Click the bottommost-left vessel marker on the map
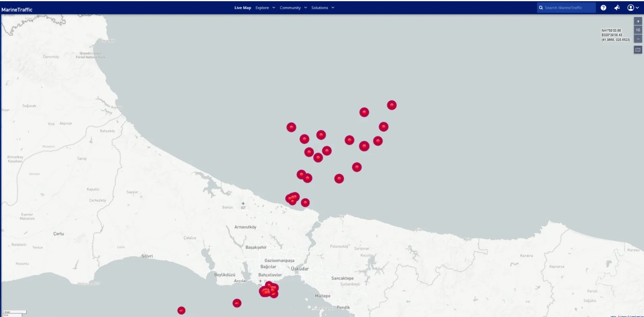Viewport: 644px width, 317px height. (x=181, y=310)
